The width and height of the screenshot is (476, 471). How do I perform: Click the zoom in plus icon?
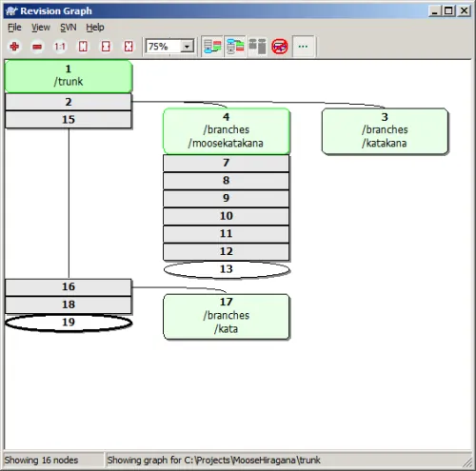pyautogui.click(x=14, y=47)
